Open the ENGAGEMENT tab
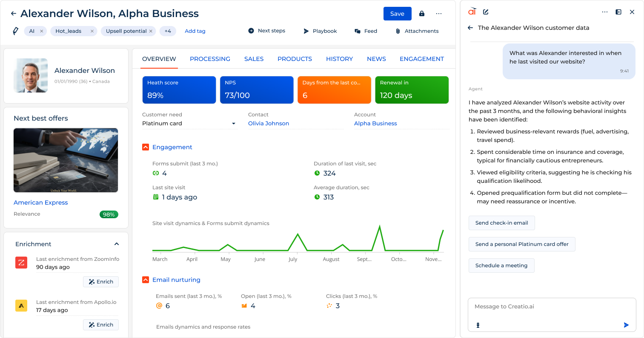The height and width of the screenshot is (338, 644). pyautogui.click(x=421, y=59)
